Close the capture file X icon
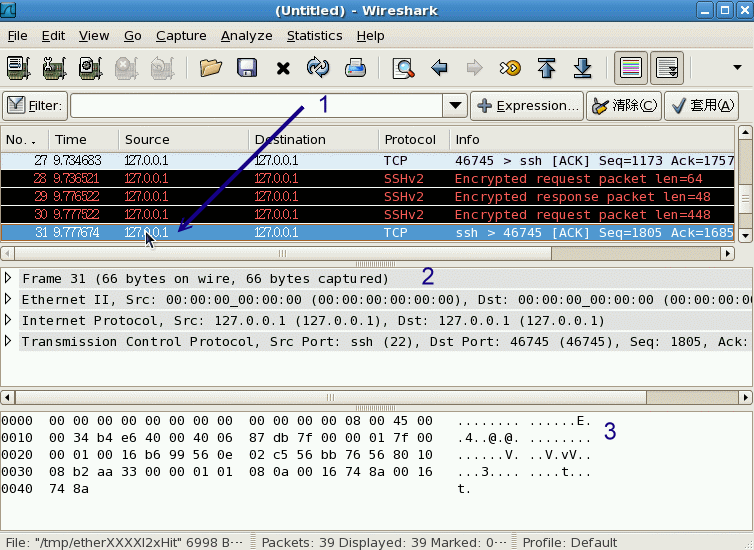 coord(283,68)
